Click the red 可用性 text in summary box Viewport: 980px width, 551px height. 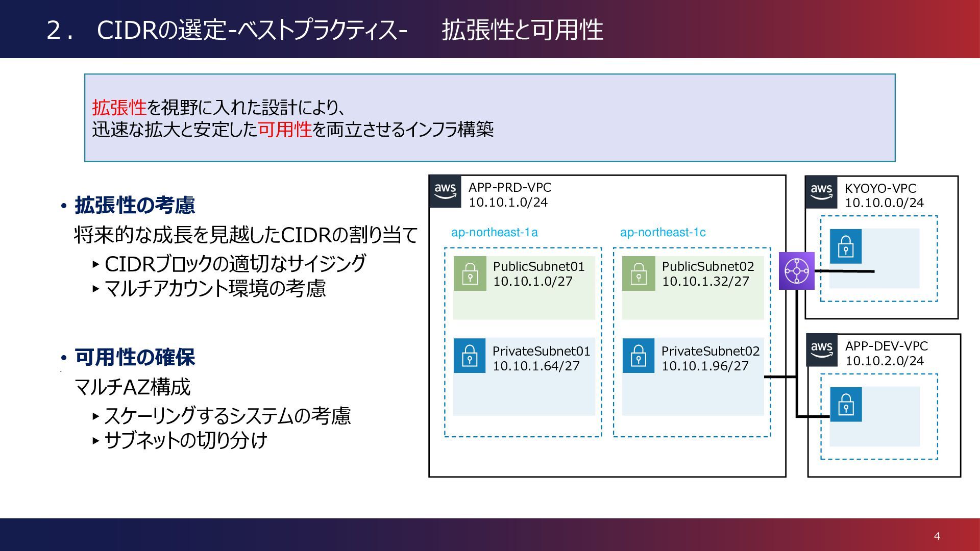[x=285, y=130]
